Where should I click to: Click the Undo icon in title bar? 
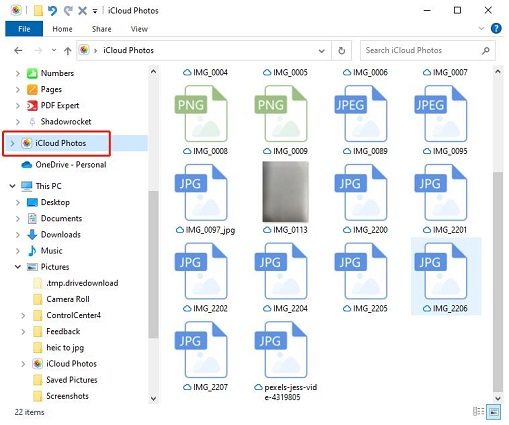52,11
